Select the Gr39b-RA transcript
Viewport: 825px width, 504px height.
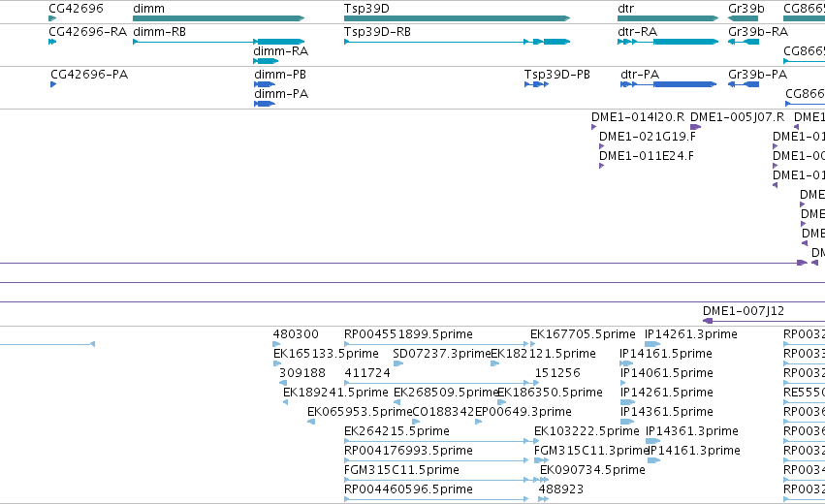click(744, 42)
